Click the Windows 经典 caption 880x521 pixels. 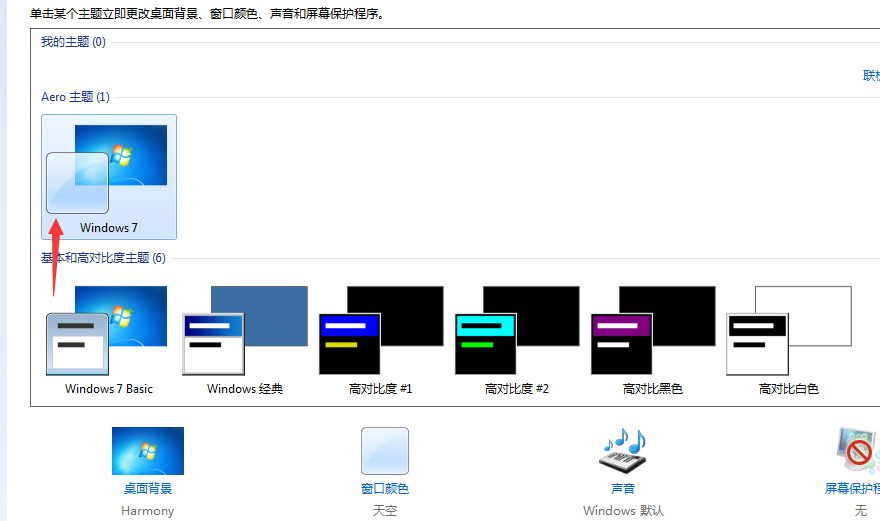(x=245, y=389)
